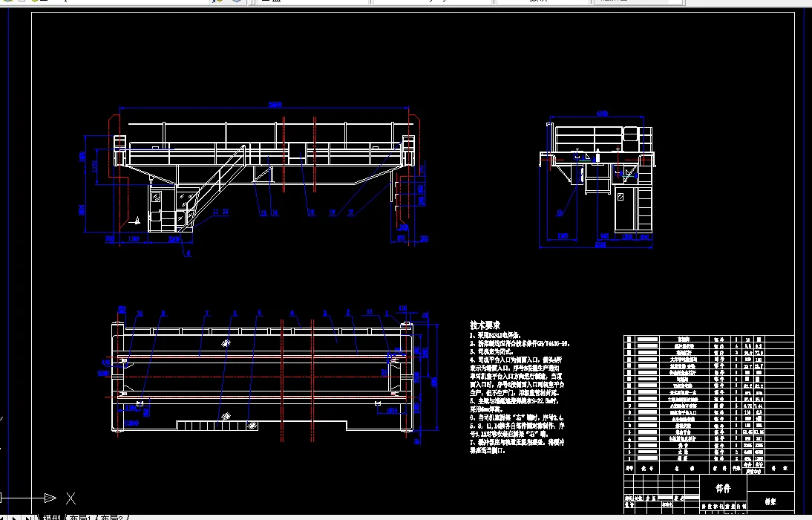Select part callout 7 above the plan view

click(207, 313)
